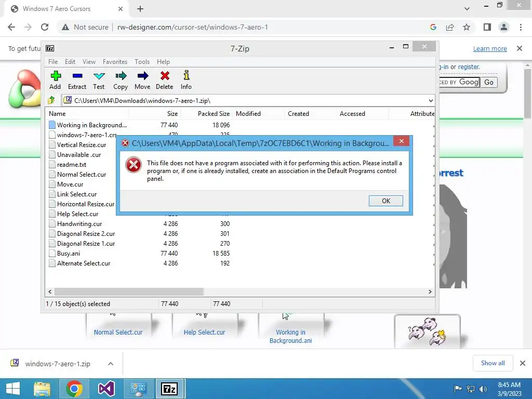This screenshot has height=399, width=532.
Task: Select Link Select.cur file
Action: pyautogui.click(x=77, y=194)
